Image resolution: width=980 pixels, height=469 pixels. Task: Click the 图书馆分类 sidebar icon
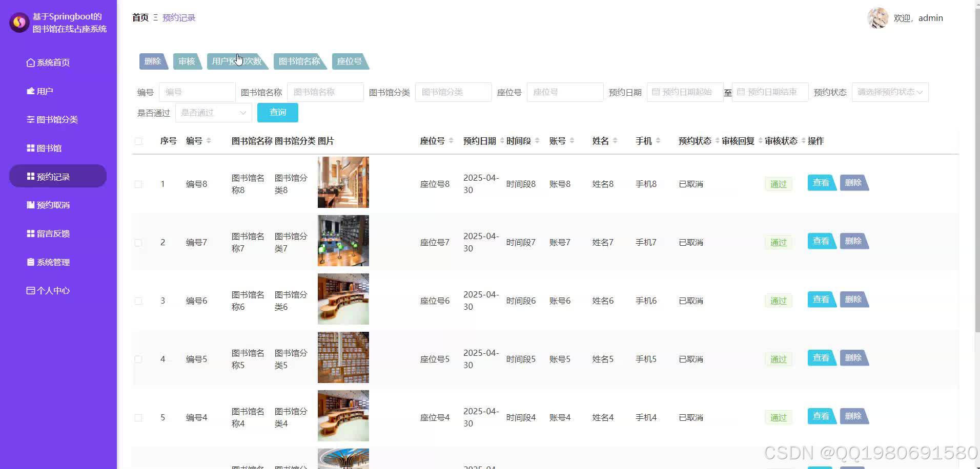tap(30, 119)
